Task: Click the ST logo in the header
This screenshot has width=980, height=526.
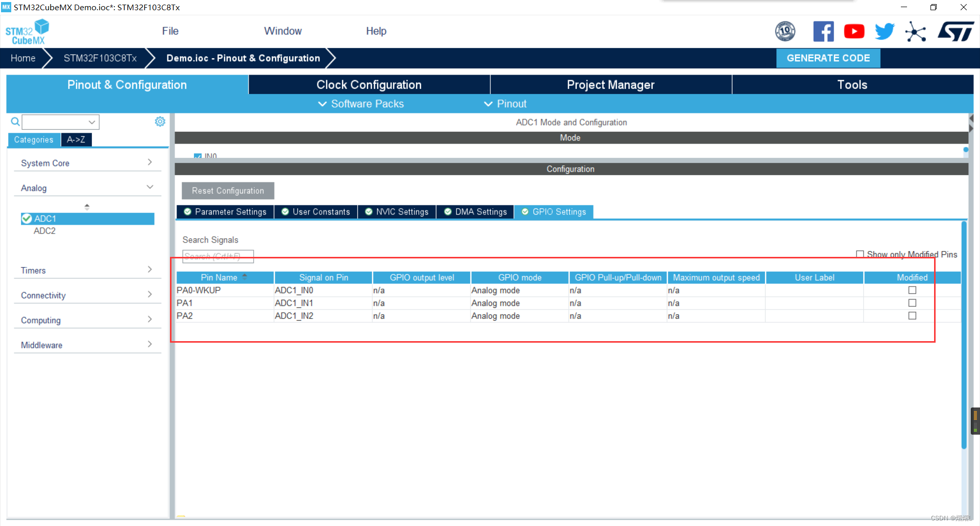Action: [956, 32]
